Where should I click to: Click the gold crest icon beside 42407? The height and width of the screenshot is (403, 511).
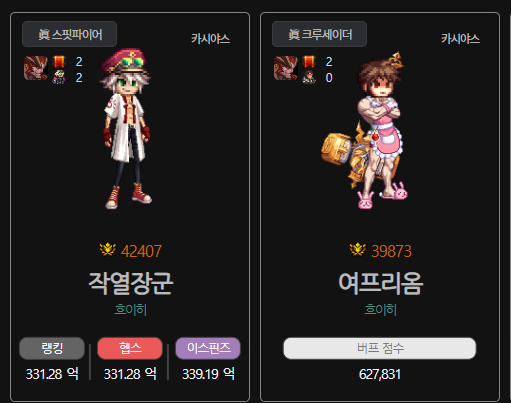108,250
